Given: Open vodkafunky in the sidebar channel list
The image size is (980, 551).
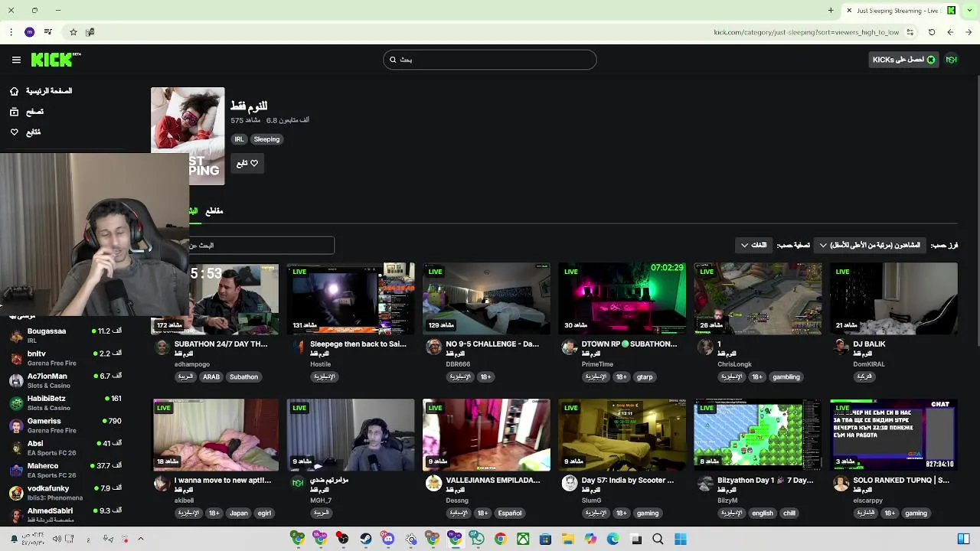Looking at the screenshot, I should click(x=65, y=492).
